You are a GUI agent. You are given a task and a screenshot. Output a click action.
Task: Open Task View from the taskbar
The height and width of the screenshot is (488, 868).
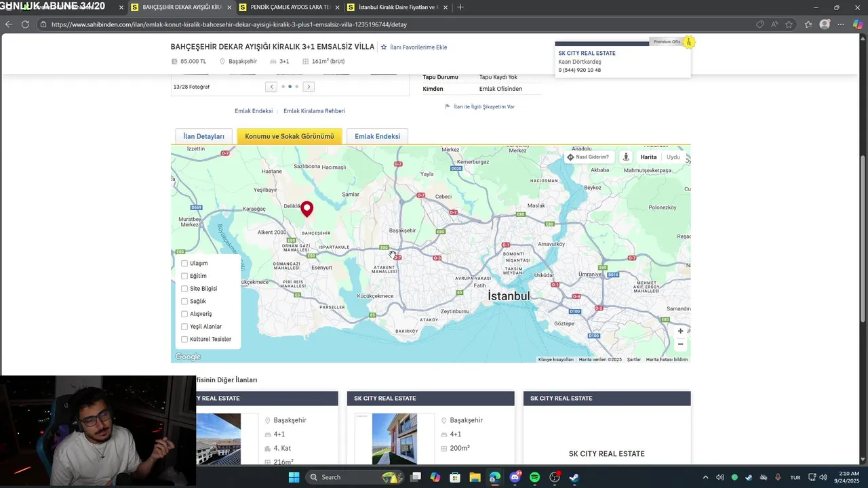point(416,477)
